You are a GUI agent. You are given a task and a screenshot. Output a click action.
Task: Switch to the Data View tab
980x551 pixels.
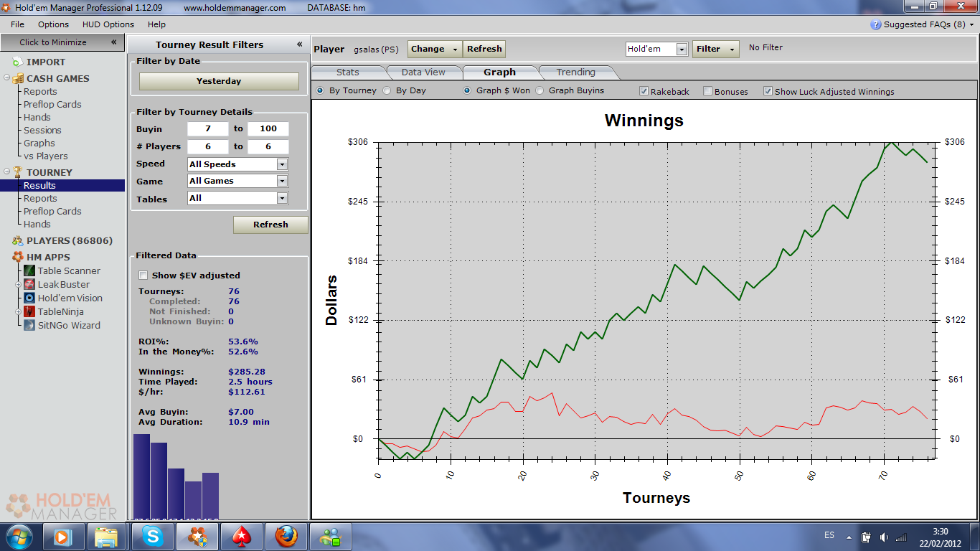click(423, 72)
